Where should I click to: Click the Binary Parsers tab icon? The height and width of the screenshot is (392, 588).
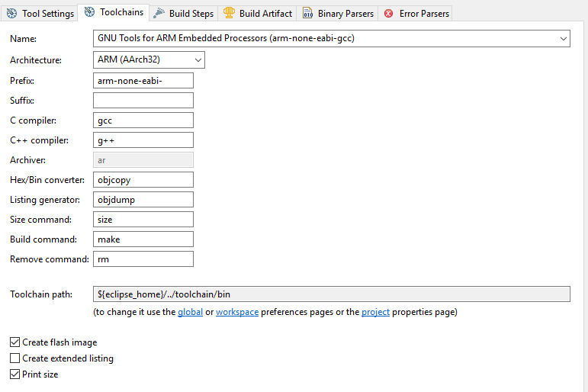(307, 13)
